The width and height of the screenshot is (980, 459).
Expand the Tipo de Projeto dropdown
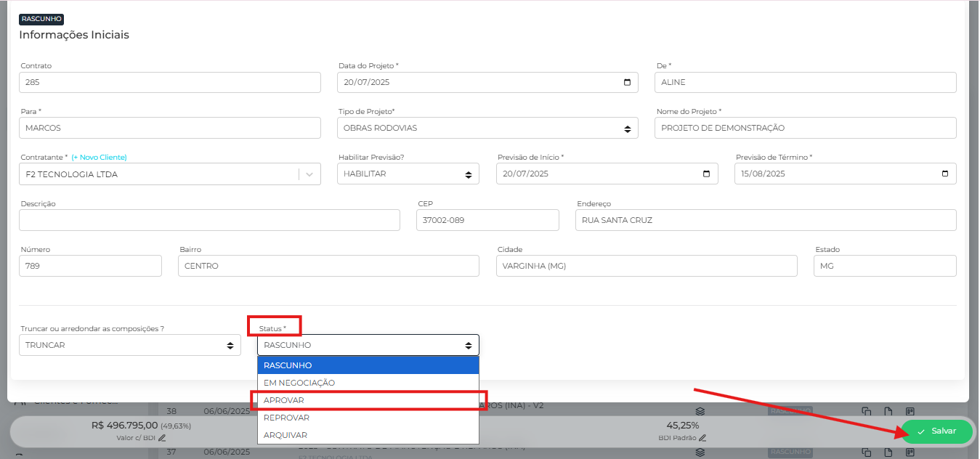(x=628, y=129)
